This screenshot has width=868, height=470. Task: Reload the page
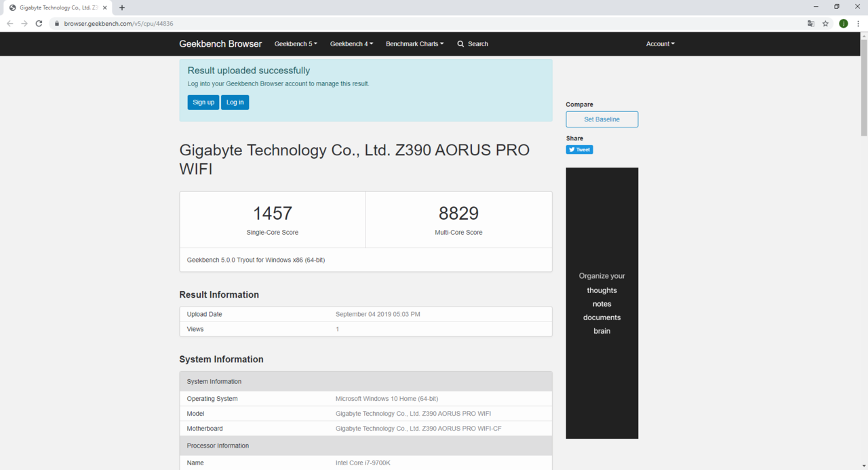[x=39, y=23]
